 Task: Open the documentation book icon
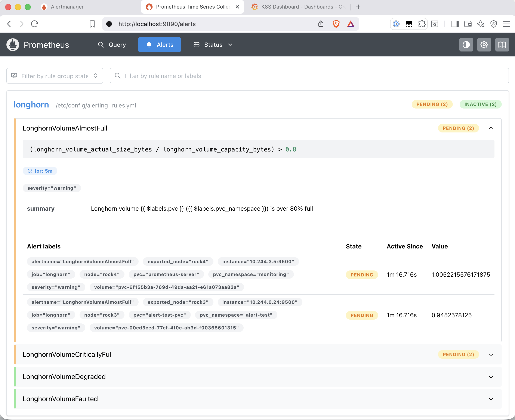coord(502,45)
